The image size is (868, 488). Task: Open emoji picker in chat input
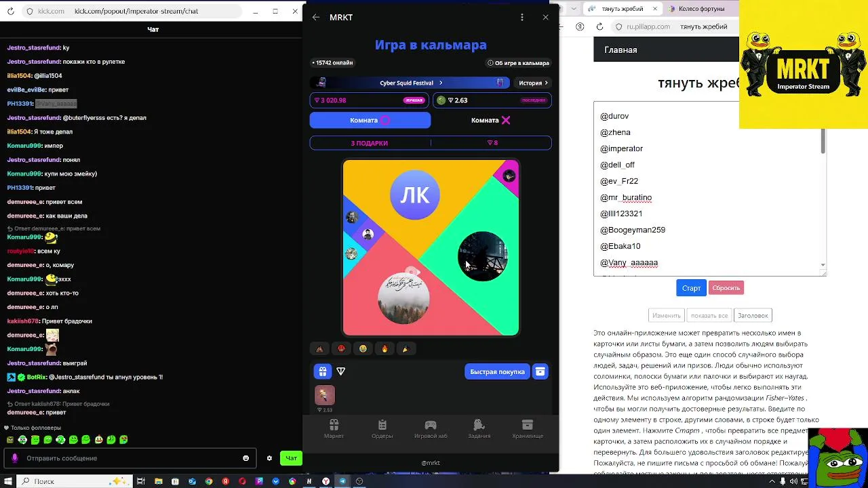tap(245, 458)
